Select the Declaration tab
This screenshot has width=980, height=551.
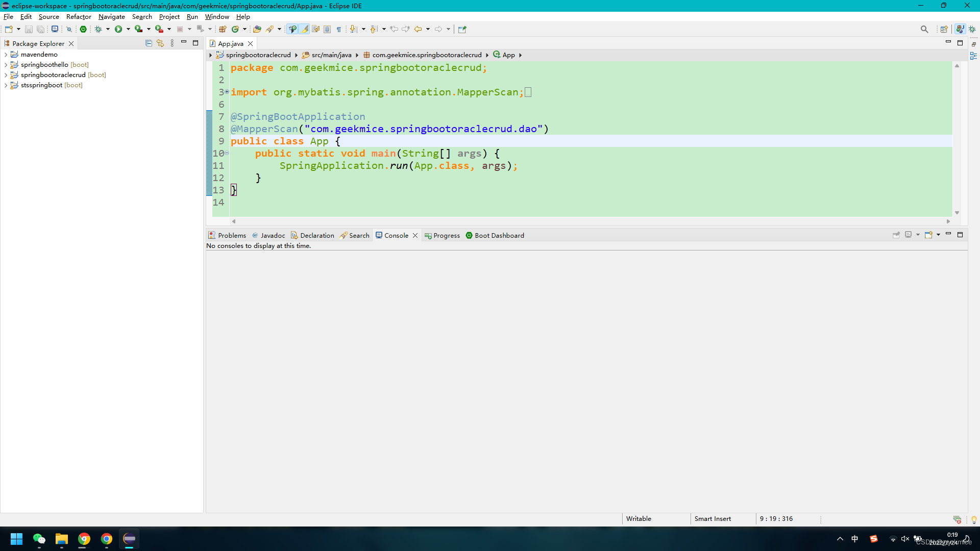[x=316, y=235]
